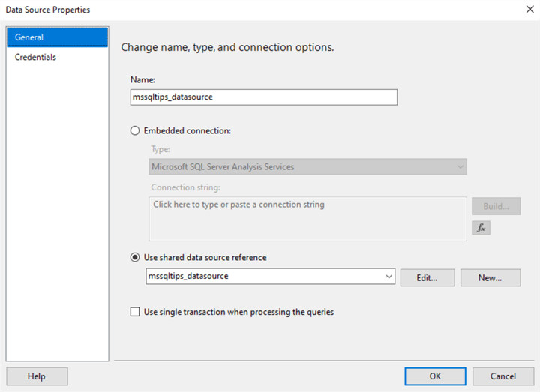Open the shared data source reference dropdown arrow
540x392 pixels.
(x=388, y=277)
